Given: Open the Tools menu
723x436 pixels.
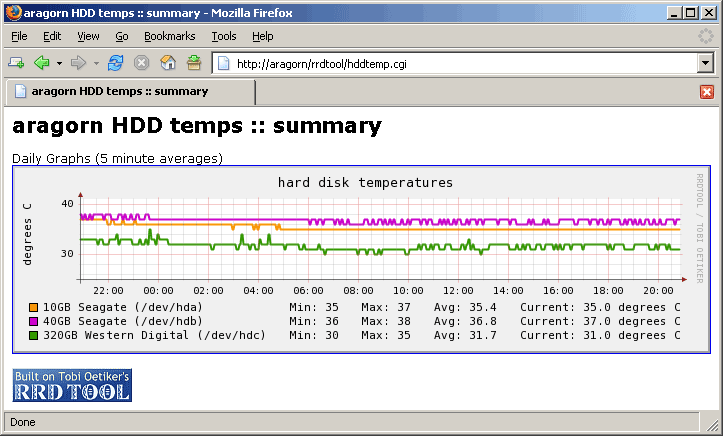Looking at the screenshot, I should pos(224,36).
